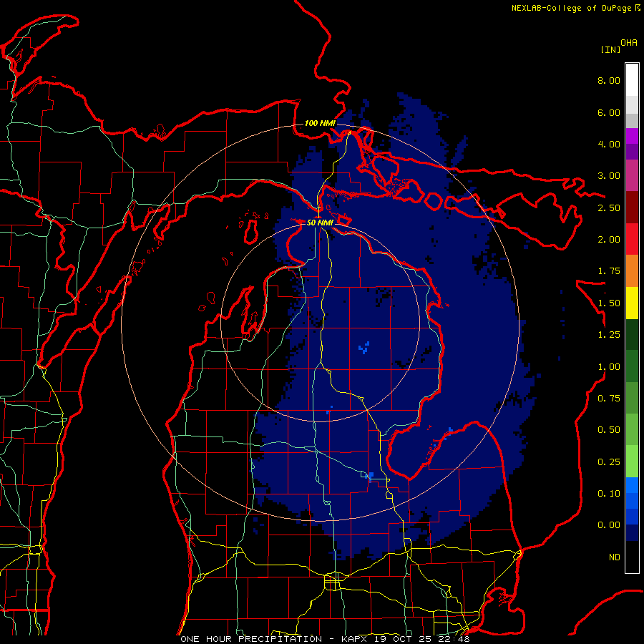Click the black ND swatch in legend
The image size is (644, 644).
click(x=632, y=557)
